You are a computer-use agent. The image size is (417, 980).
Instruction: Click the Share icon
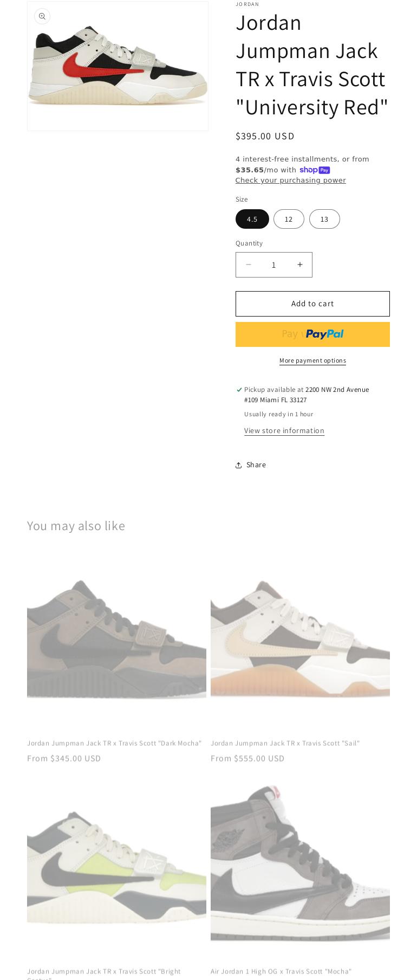tap(238, 465)
